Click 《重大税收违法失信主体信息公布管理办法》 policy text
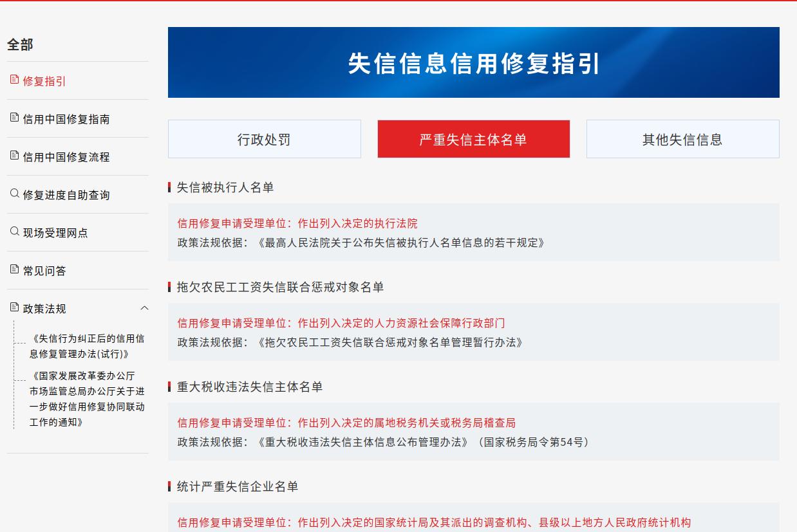The width and height of the screenshot is (797, 532). [x=362, y=442]
